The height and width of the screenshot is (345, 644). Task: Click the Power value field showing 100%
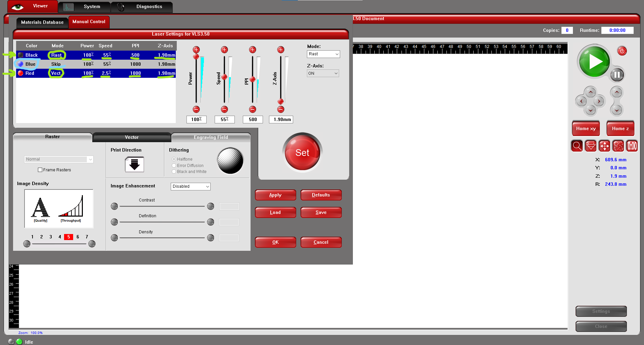tap(197, 119)
